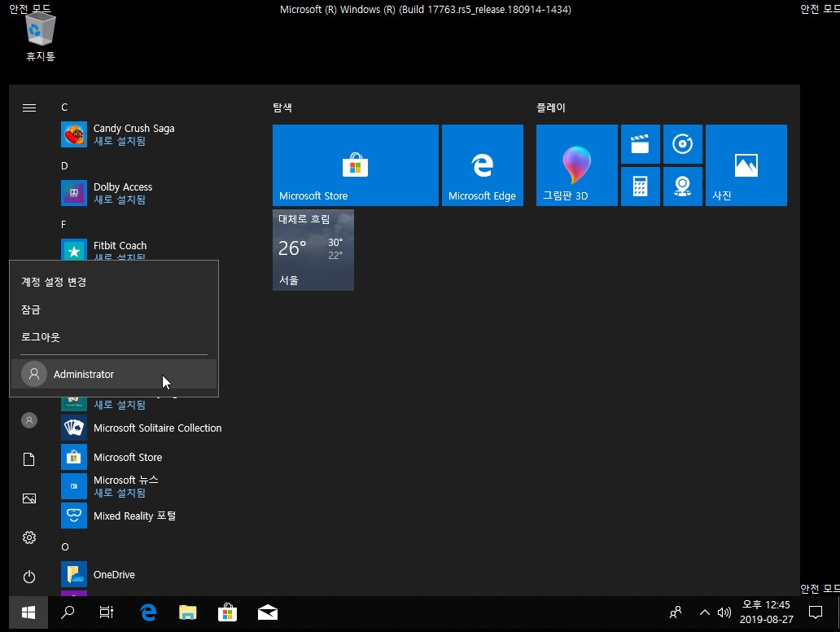The width and height of the screenshot is (840, 632).
Task: Open Documents from Start sidebar
Action: (29, 459)
